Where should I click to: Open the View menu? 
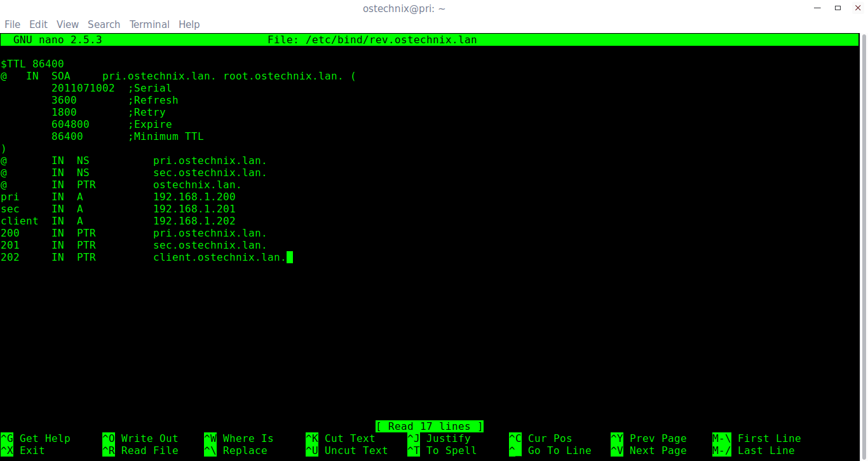coord(67,24)
